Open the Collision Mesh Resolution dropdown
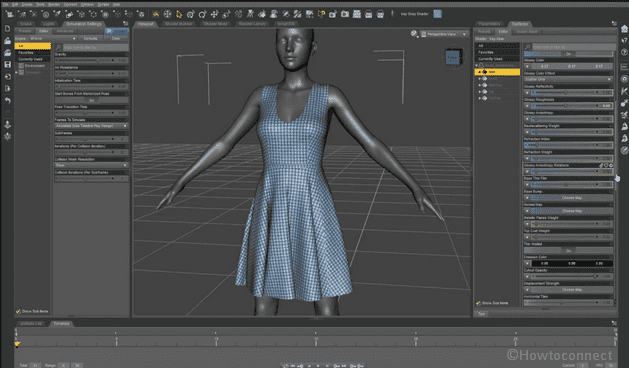 (91, 165)
